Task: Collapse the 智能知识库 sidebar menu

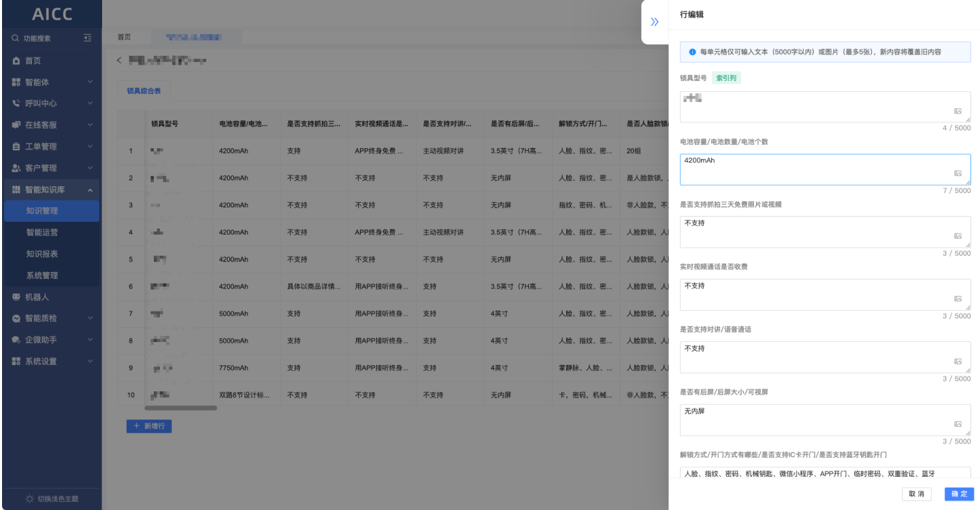Action: click(x=90, y=190)
